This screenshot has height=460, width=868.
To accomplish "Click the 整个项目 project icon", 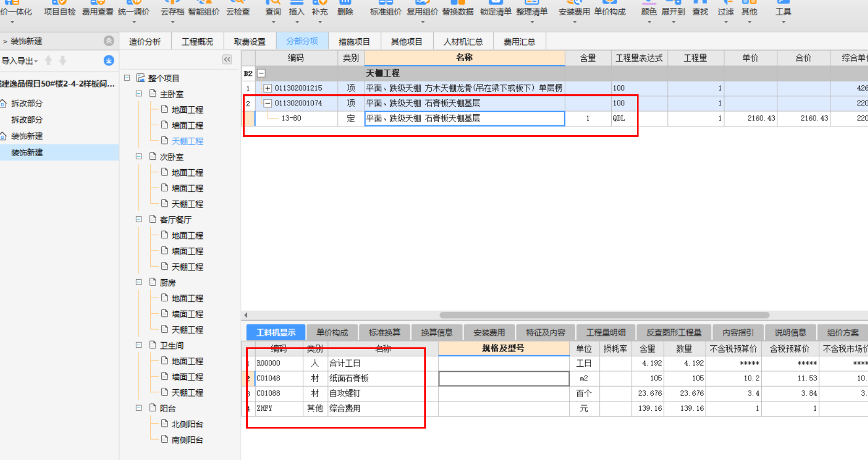I will [x=140, y=78].
